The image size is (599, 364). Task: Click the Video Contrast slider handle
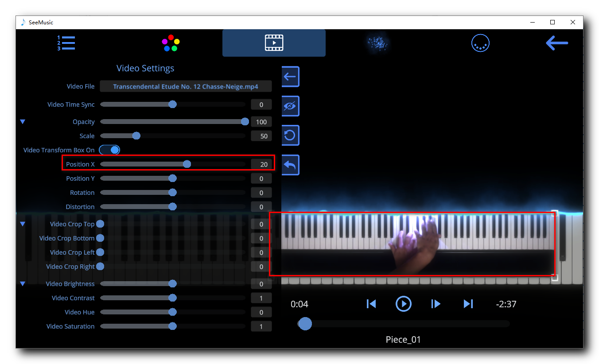pos(173,298)
